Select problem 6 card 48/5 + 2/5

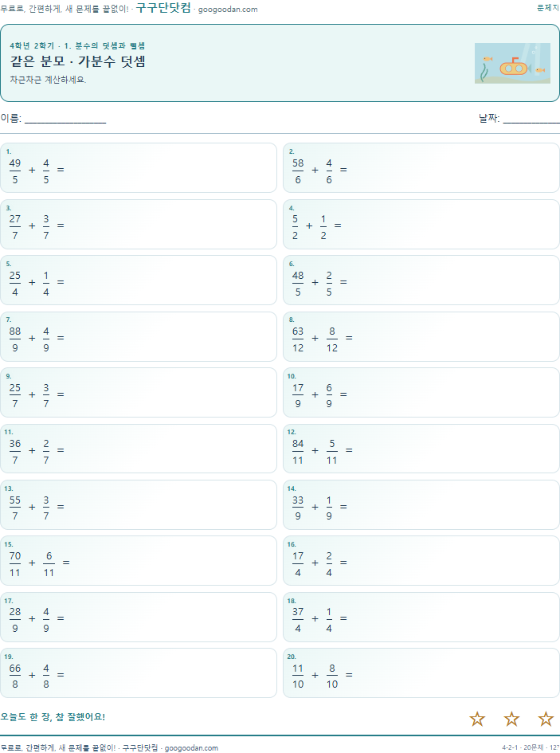point(421,280)
